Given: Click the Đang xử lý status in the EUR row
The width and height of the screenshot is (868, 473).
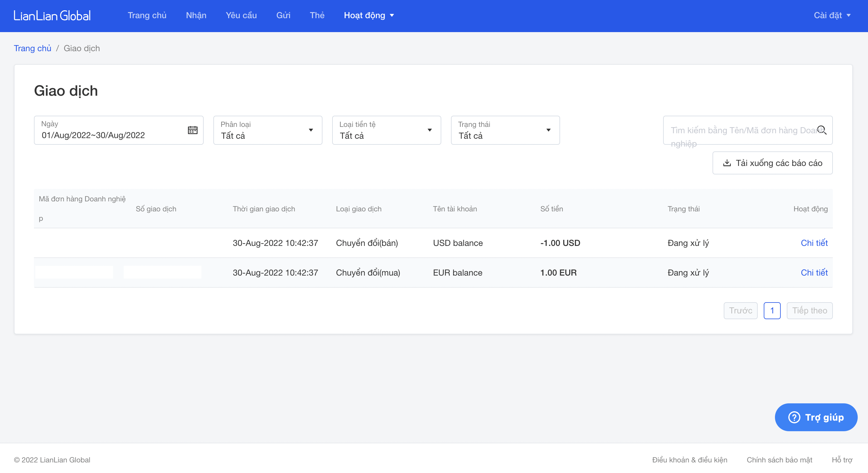Looking at the screenshot, I should (x=688, y=272).
